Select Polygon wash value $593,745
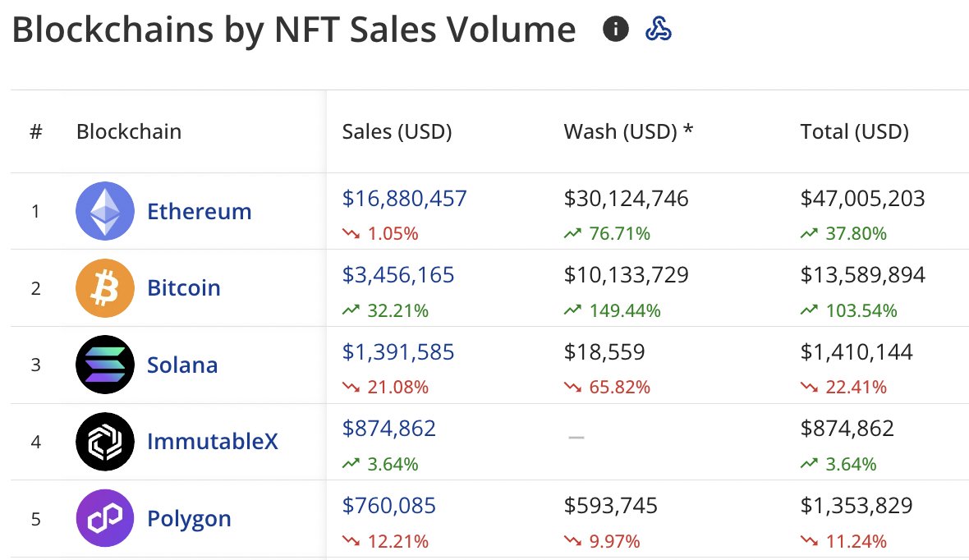969x560 pixels. 611,506
